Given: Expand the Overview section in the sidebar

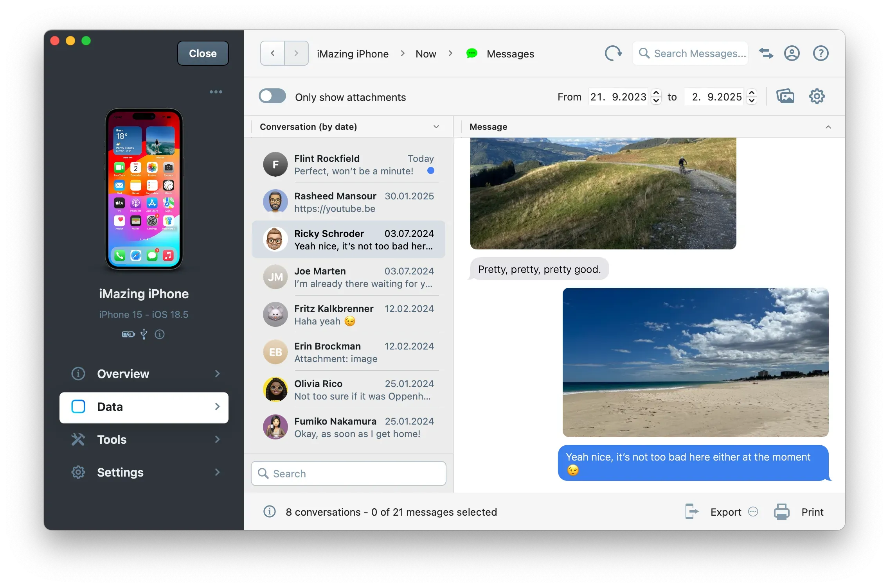Looking at the screenshot, I should pos(217,374).
